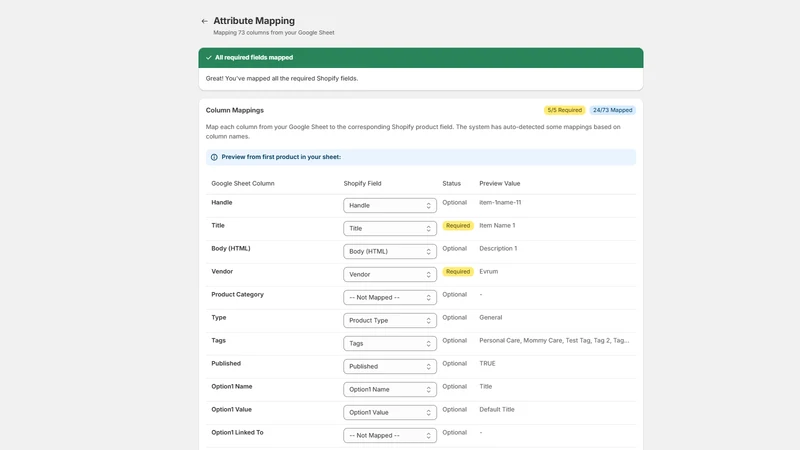Screen dimensions: 800x450
Task: Open Product Category's Not Mapped dropdown
Action: (x=390, y=297)
